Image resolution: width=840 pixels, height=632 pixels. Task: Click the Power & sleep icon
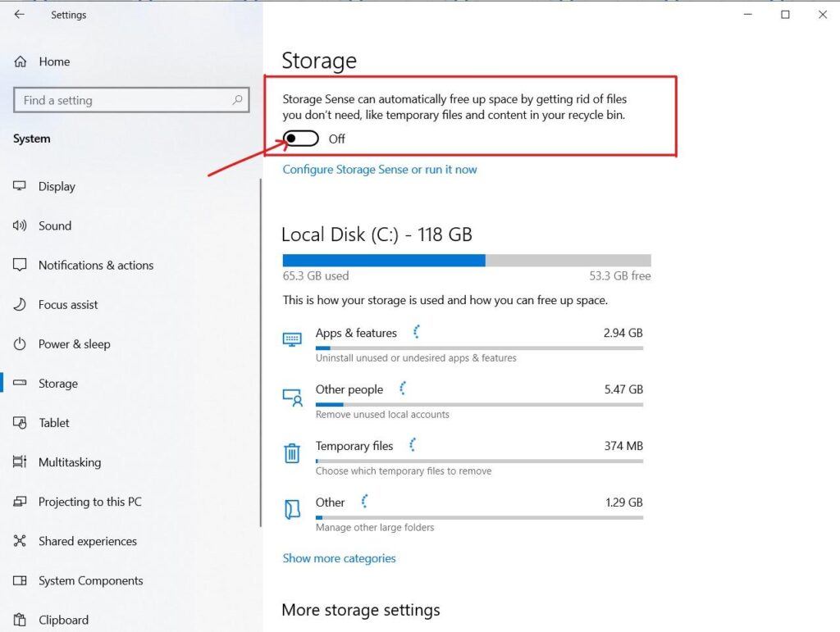coord(20,343)
